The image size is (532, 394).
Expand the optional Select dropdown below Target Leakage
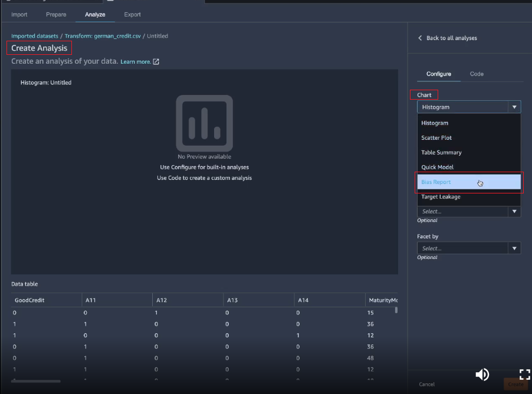coord(514,211)
